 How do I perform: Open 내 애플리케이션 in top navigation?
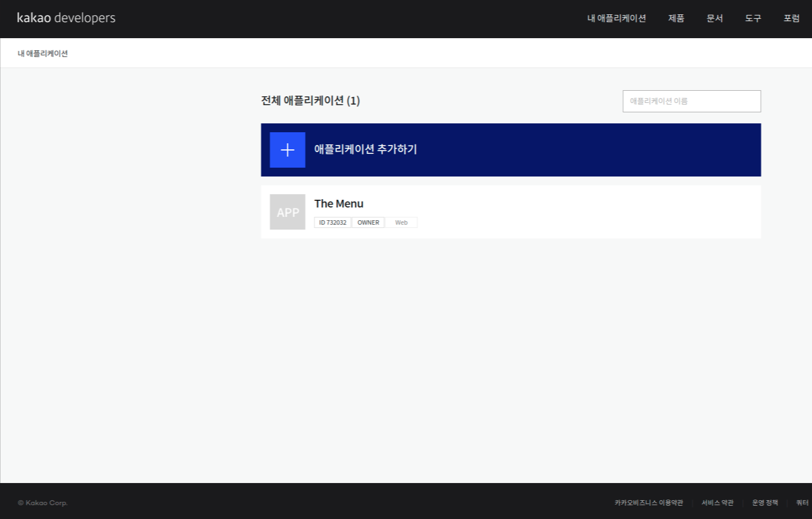[616, 18]
